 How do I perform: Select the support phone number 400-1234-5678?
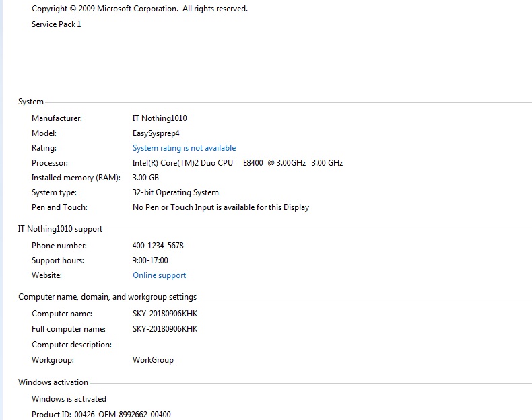click(158, 246)
